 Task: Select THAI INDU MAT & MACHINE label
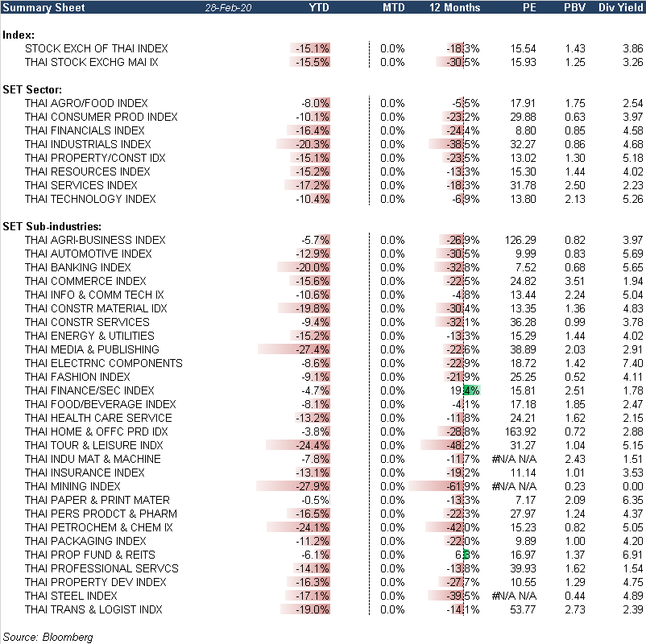(93, 459)
